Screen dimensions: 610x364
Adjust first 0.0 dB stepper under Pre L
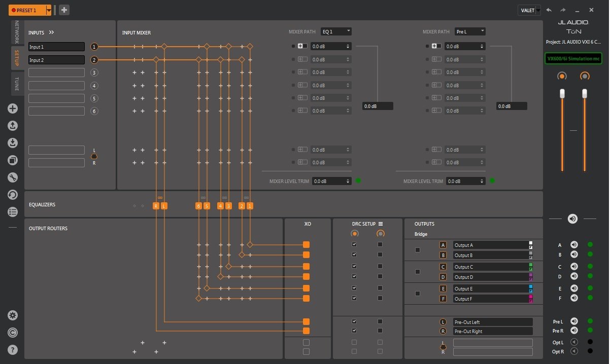[x=482, y=46]
